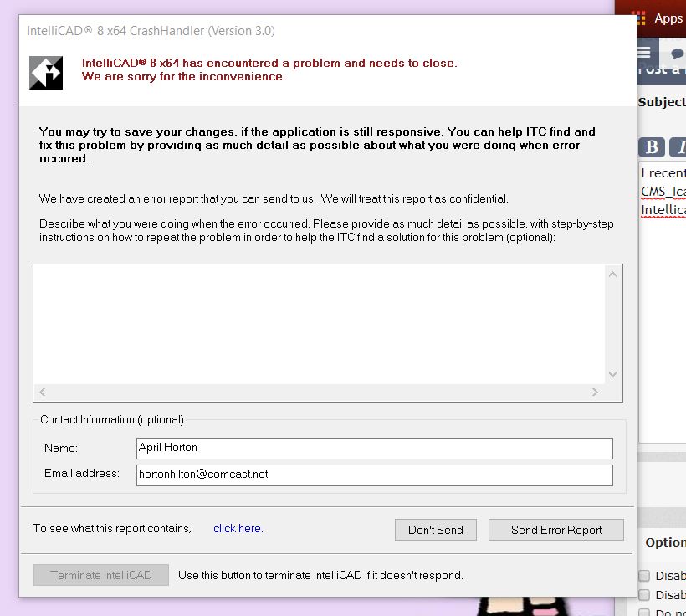The image size is (686, 616).
Task: Tick the second Disab checkbox in forum options
Action: (644, 594)
